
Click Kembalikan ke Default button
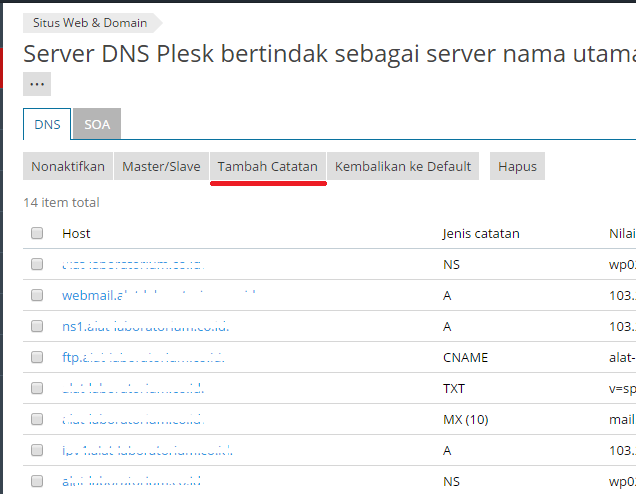point(403,166)
